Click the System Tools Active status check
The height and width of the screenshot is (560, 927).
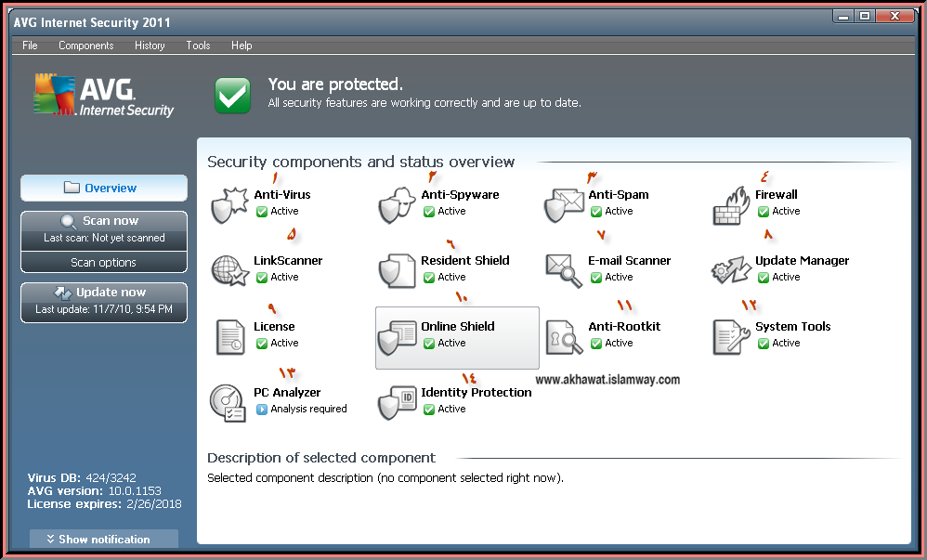point(764,343)
